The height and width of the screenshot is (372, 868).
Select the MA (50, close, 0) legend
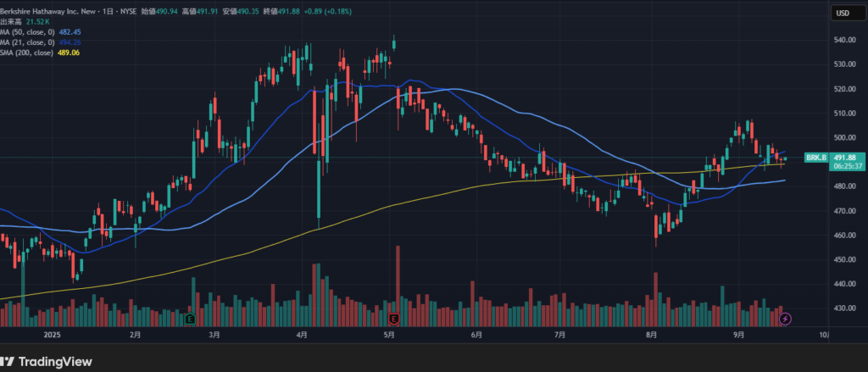pos(27,32)
